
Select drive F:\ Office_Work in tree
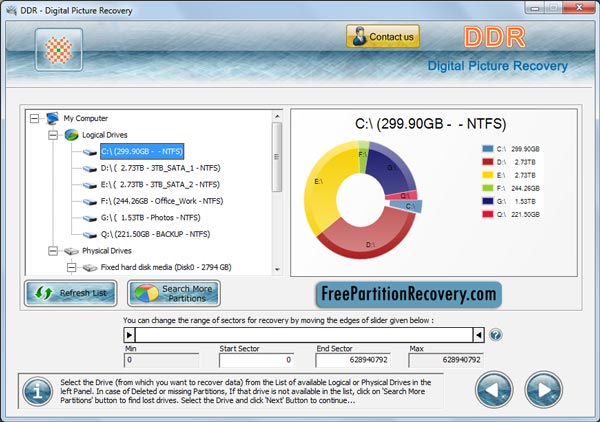point(162,201)
